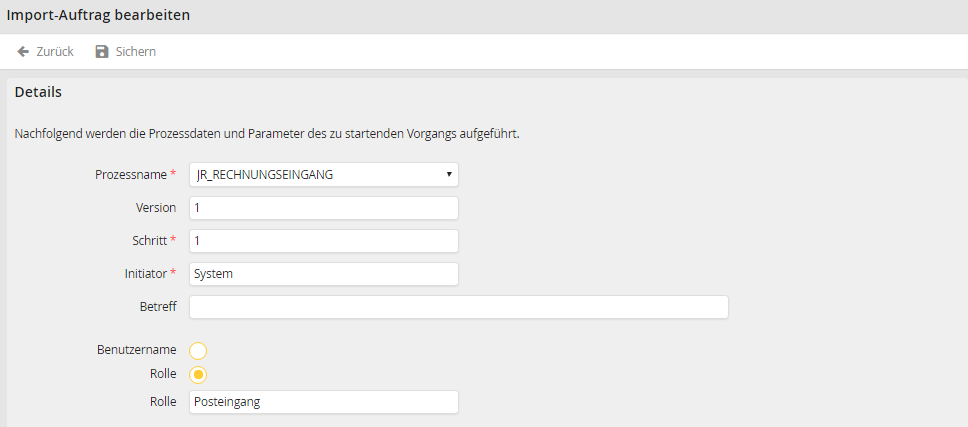Focus the Version input field
This screenshot has width=968, height=427.
pyautogui.click(x=323, y=208)
